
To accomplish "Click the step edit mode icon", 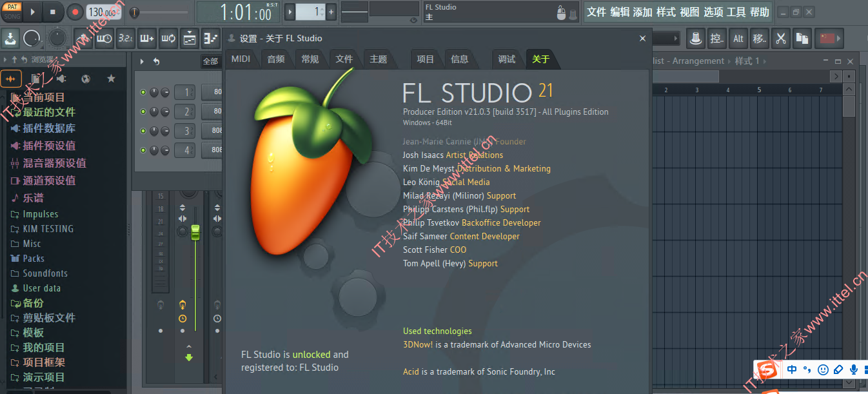I will click(x=211, y=37).
